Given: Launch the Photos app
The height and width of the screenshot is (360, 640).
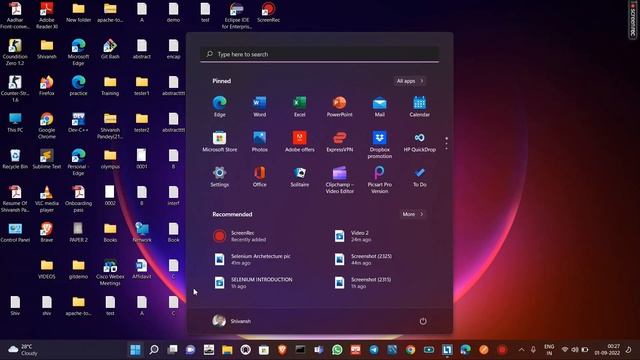Looking at the screenshot, I should 260,142.
